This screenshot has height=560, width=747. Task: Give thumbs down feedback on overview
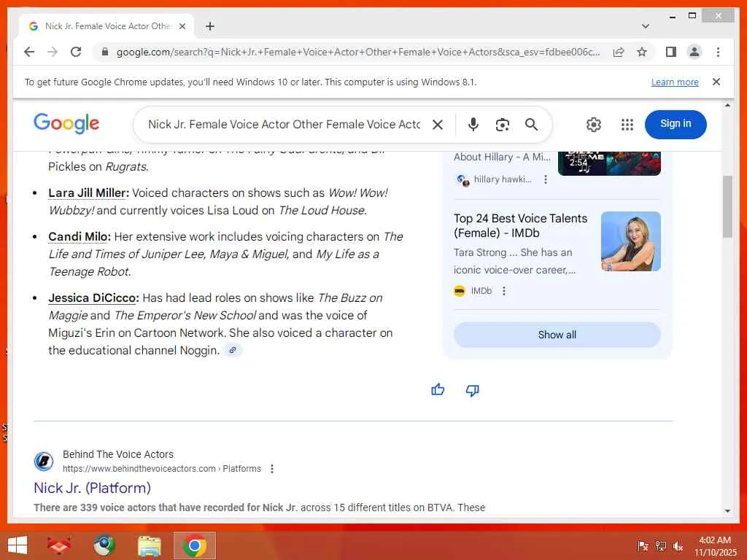(472, 390)
